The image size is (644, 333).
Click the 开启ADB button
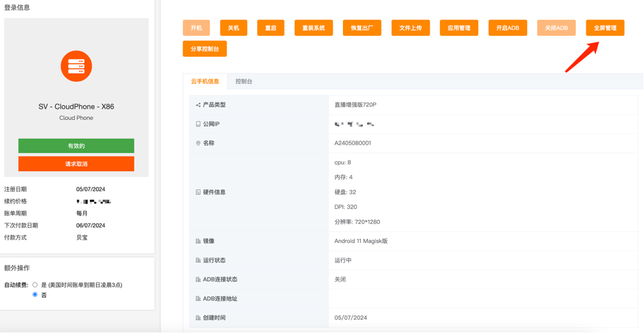click(508, 28)
